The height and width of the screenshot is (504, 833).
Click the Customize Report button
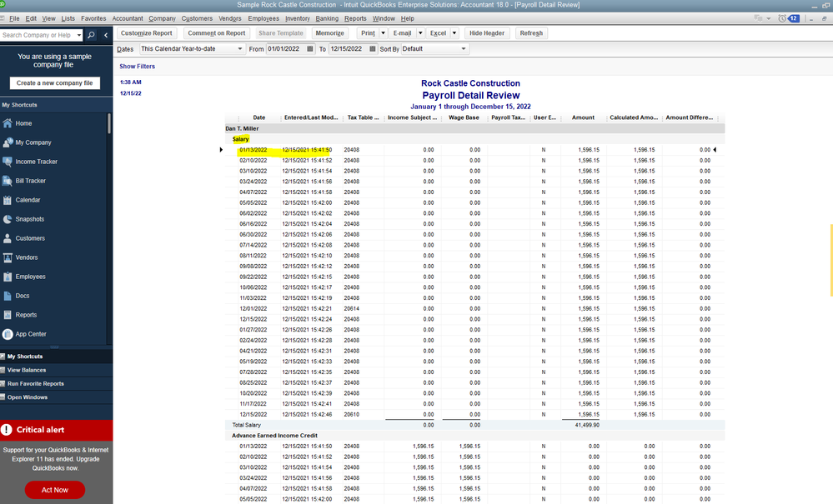coord(146,33)
